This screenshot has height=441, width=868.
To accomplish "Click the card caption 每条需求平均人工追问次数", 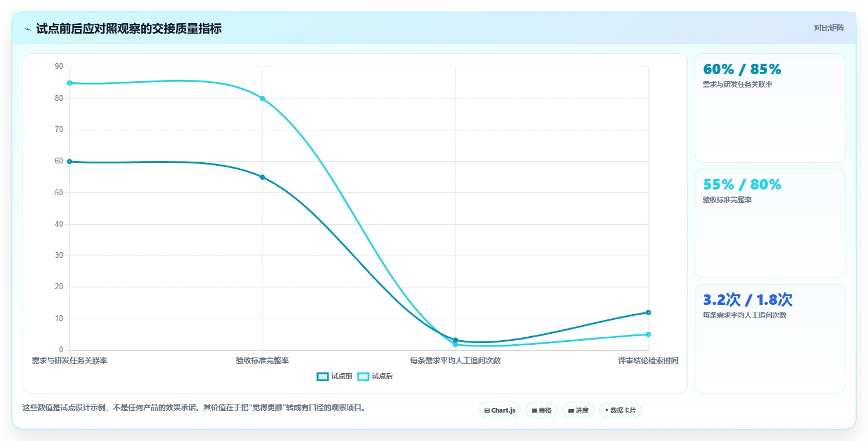I will point(745,315).
